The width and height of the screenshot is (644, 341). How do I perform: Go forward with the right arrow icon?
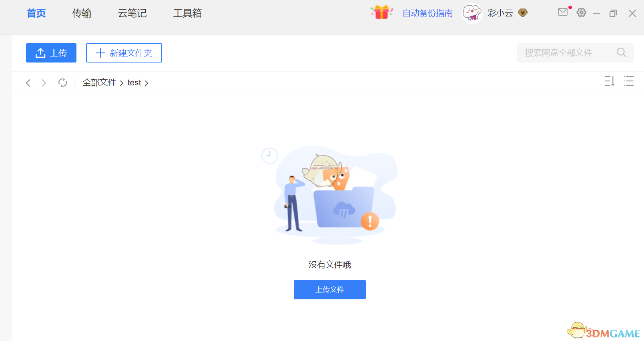[x=44, y=83]
